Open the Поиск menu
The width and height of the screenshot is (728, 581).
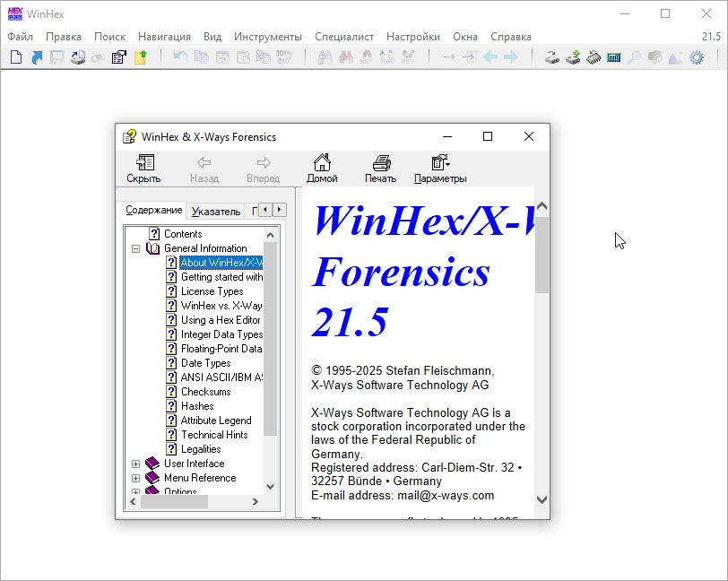point(109,37)
